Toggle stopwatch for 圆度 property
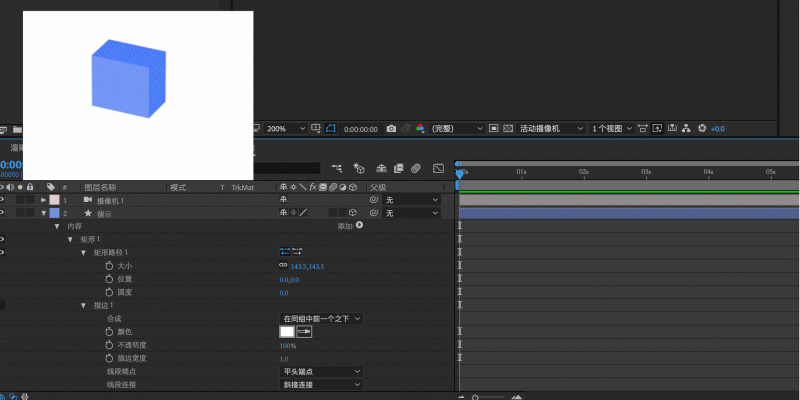 [x=109, y=292]
